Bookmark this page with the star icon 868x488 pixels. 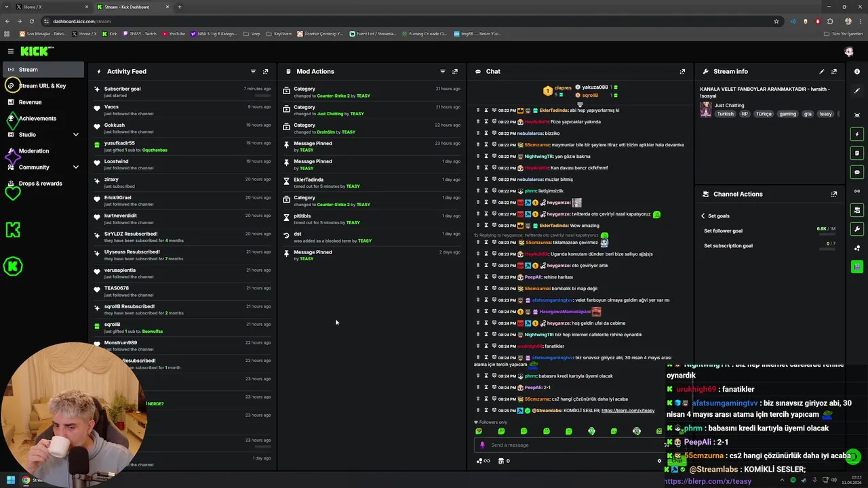(776, 21)
